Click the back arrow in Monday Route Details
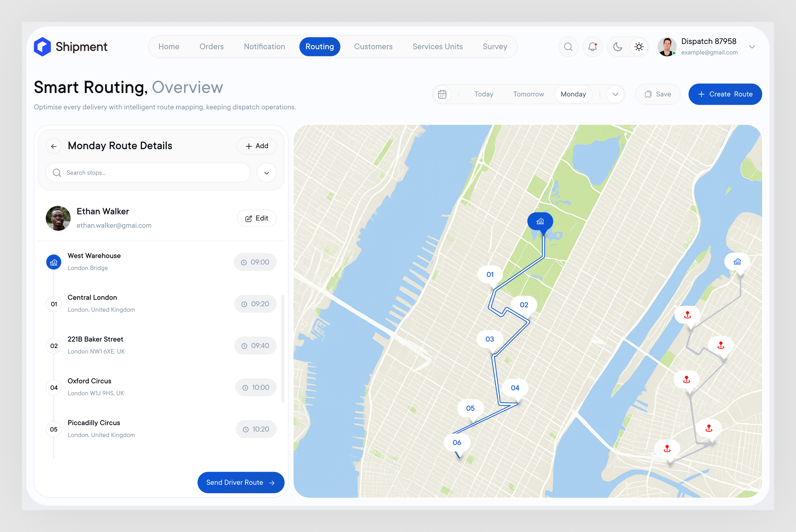Image resolution: width=796 pixels, height=532 pixels. [54, 146]
